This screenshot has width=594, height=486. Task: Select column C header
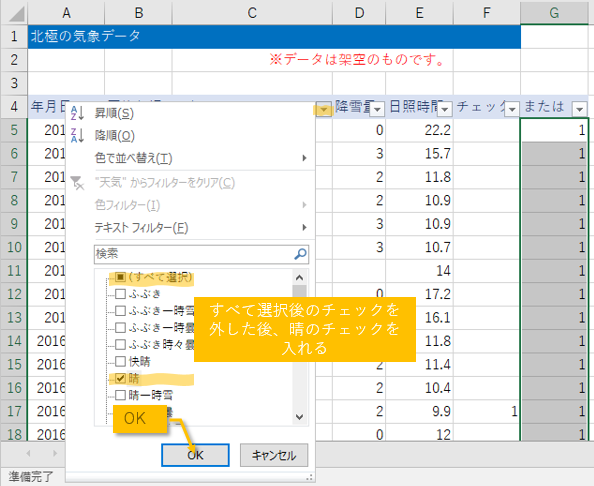coord(252,13)
